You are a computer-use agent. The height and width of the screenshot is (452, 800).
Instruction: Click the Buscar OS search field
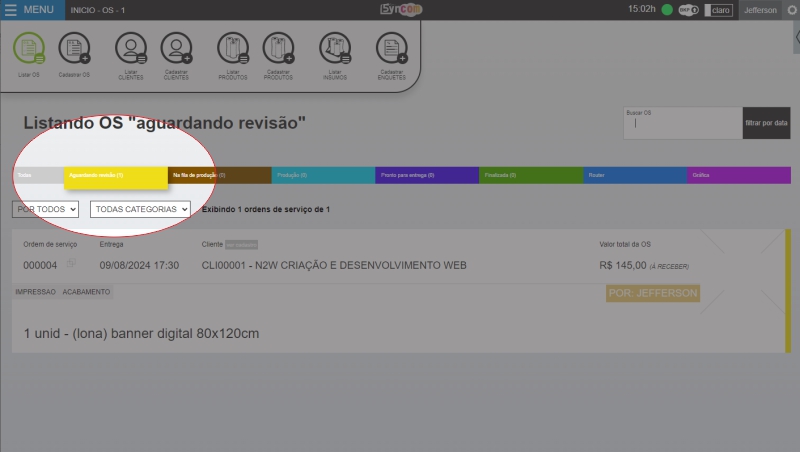tap(681, 125)
